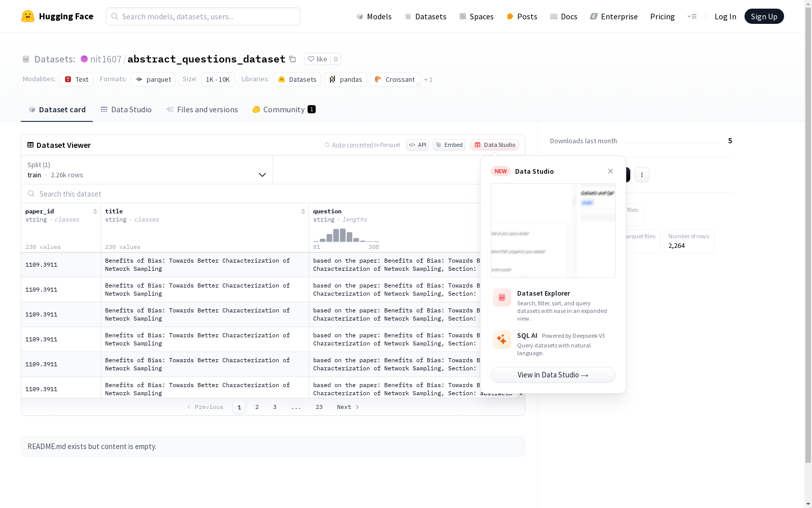This screenshot has width=812, height=508.
Task: Click the Croissant library tag
Action: [x=395, y=79]
